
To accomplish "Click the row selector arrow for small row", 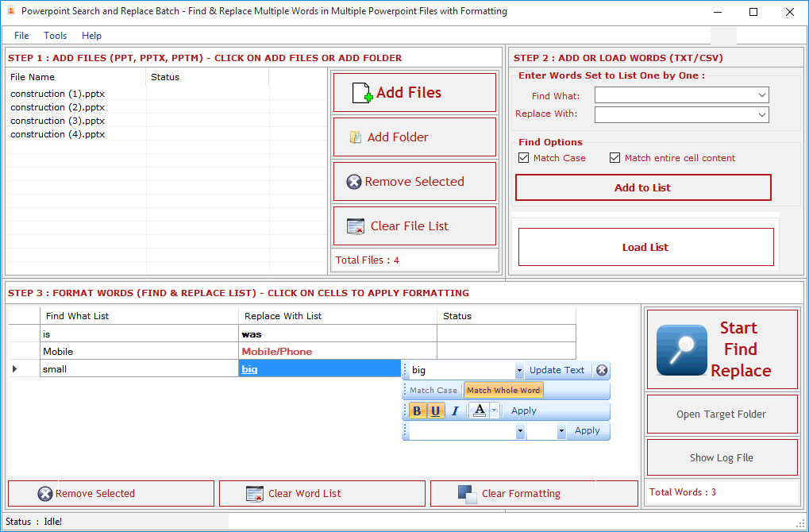I will pyautogui.click(x=14, y=369).
